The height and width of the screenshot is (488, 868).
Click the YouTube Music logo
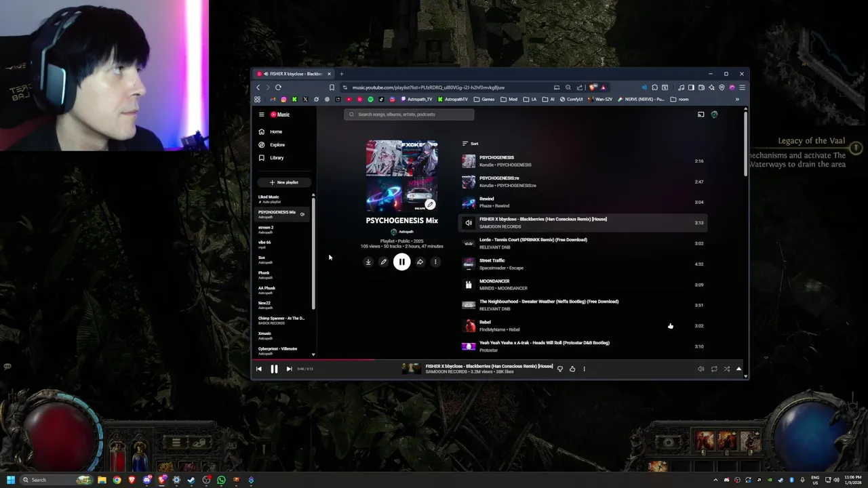click(x=280, y=115)
